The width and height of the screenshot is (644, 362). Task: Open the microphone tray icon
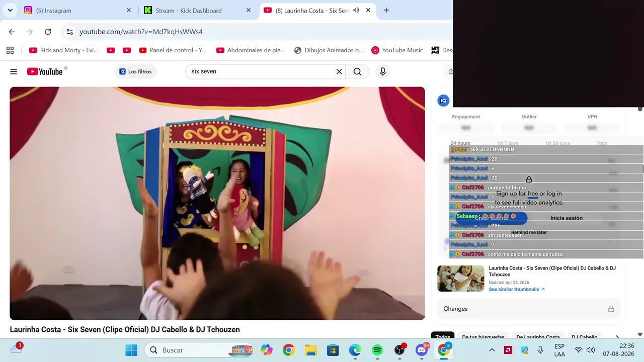540,350
